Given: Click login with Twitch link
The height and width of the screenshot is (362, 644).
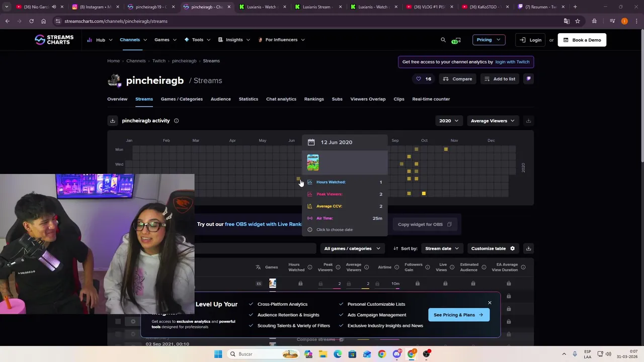Looking at the screenshot, I should pos(512,62).
